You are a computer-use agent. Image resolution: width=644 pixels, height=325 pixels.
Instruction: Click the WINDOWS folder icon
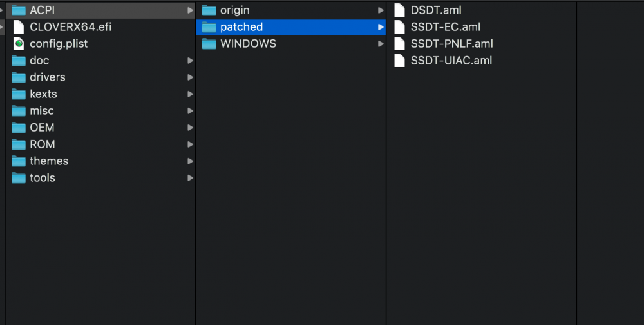pyautogui.click(x=209, y=44)
